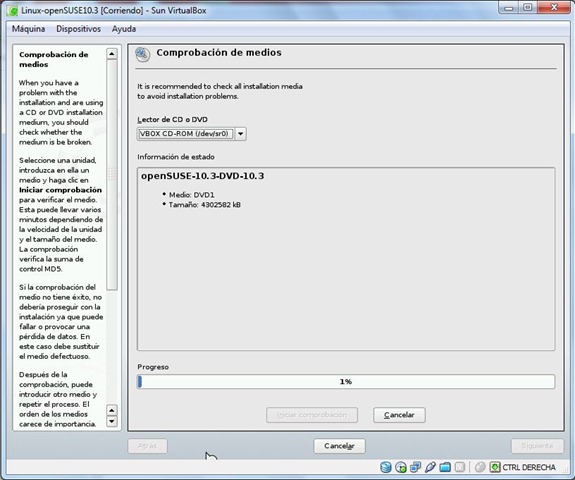575x480 pixels.
Task: Click the USB devices status icon
Action: coord(430,467)
